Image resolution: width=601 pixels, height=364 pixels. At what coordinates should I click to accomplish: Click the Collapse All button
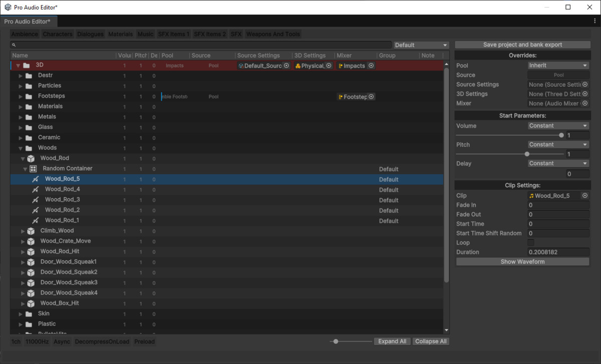coord(431,341)
